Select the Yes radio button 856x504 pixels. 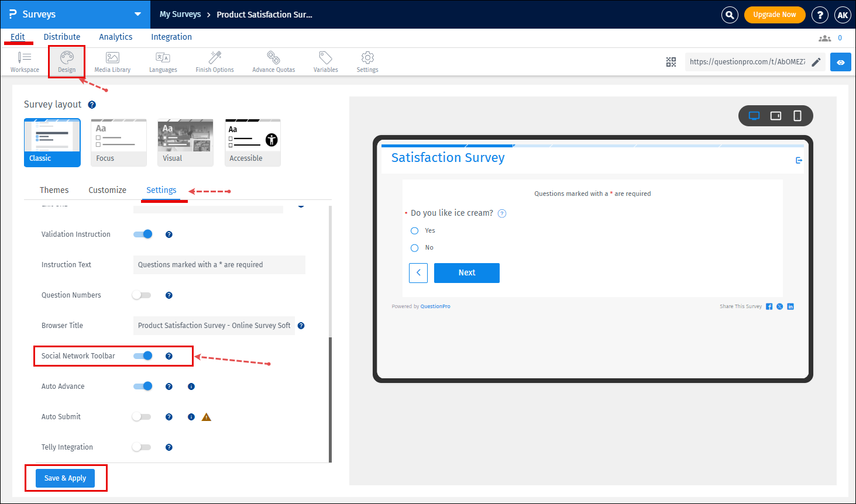(414, 230)
